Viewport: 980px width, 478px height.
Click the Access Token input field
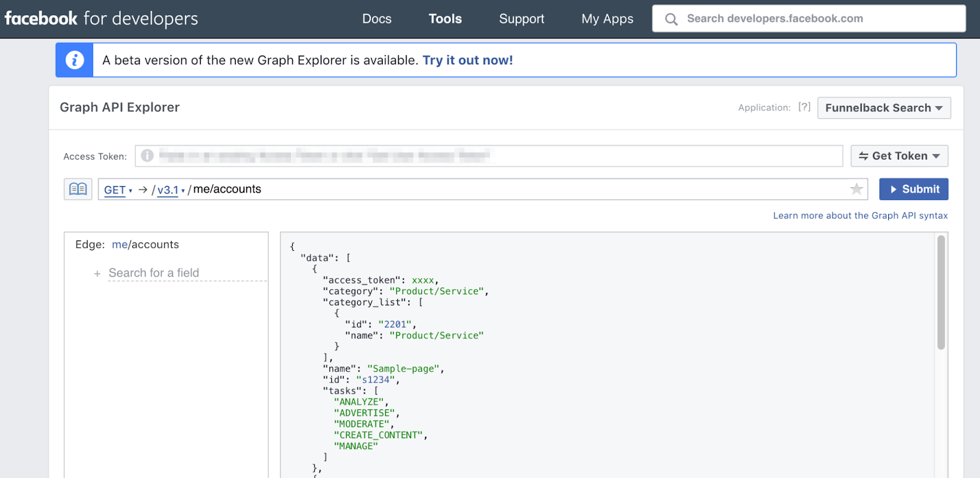point(489,156)
